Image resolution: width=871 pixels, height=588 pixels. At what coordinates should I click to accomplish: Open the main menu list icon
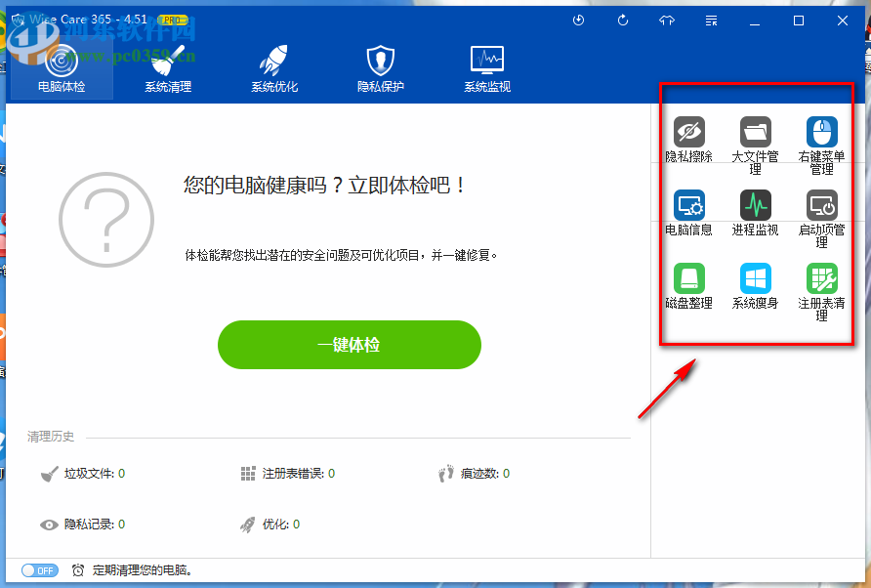[711, 20]
